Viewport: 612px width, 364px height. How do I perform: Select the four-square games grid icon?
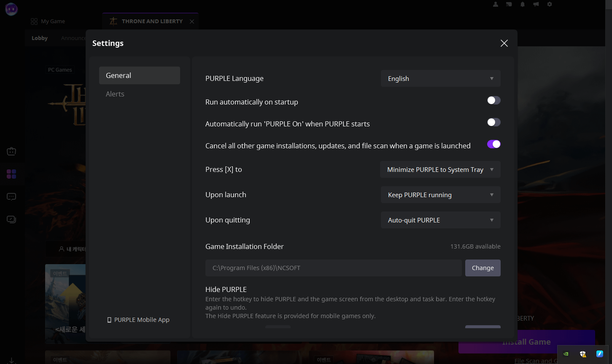[11, 174]
